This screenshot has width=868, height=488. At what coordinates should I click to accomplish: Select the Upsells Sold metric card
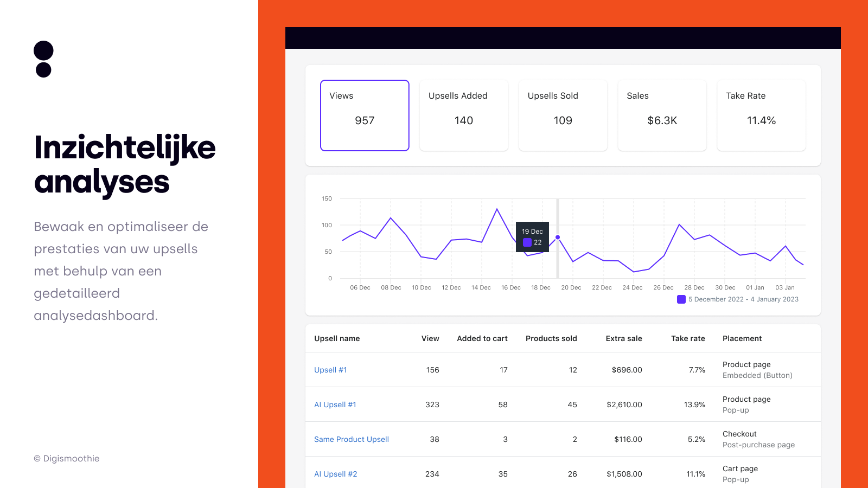(x=563, y=115)
